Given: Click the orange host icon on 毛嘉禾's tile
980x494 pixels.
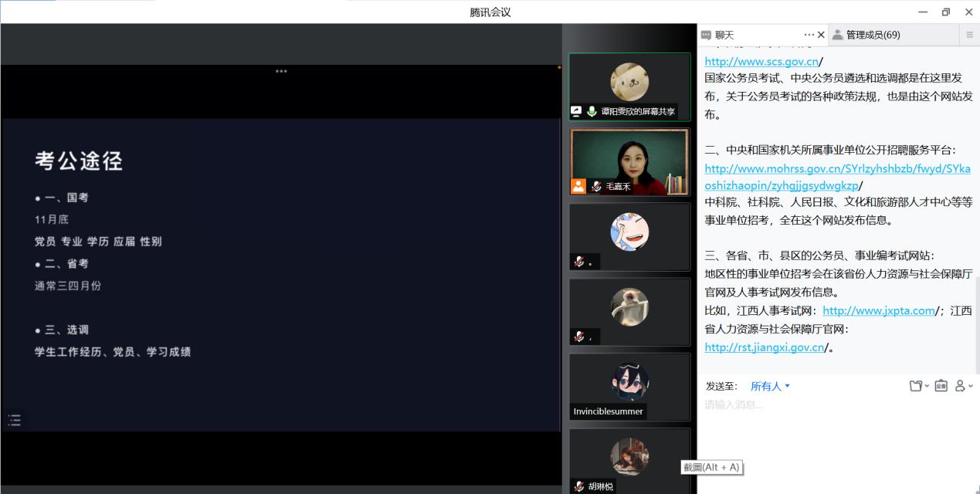Looking at the screenshot, I should click(578, 186).
